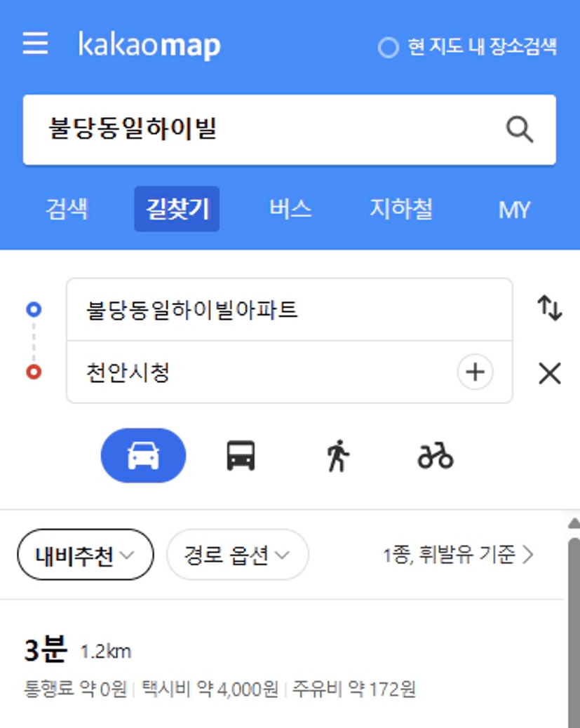Switch to the 검색 tab
580x728 pixels.
tap(67, 209)
